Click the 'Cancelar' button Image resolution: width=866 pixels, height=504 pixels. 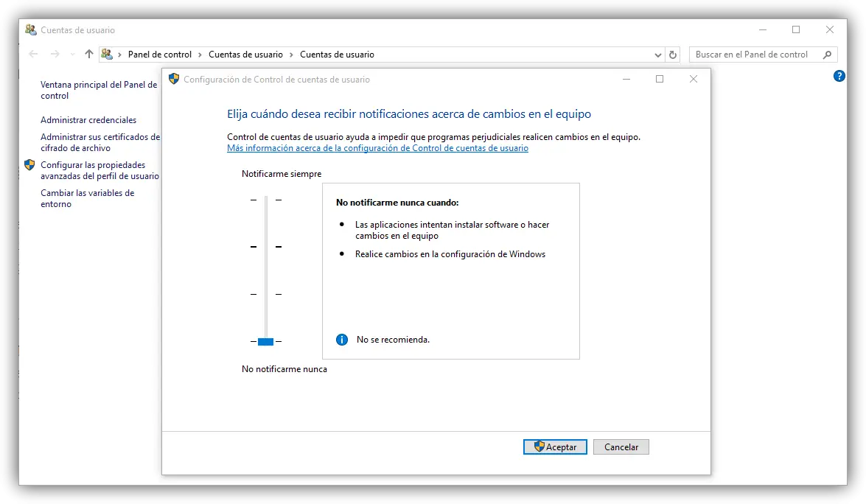tap(621, 447)
